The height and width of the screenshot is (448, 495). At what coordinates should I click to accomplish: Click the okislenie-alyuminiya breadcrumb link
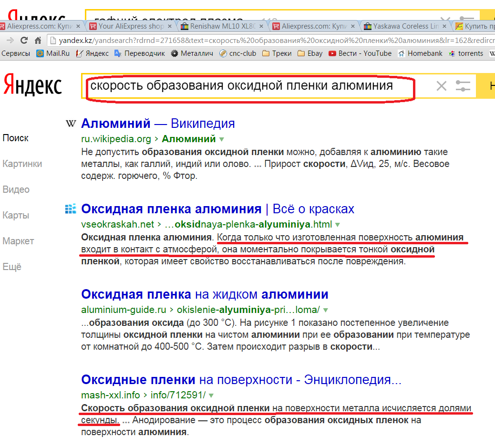point(248,310)
